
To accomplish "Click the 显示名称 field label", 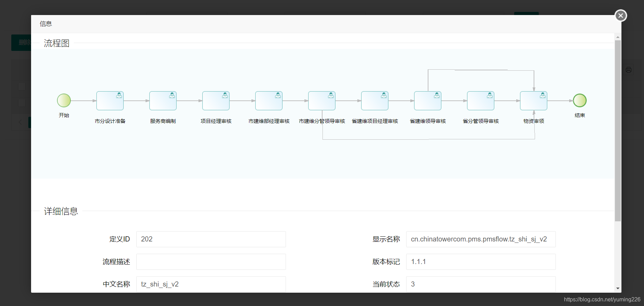I will tap(386, 239).
